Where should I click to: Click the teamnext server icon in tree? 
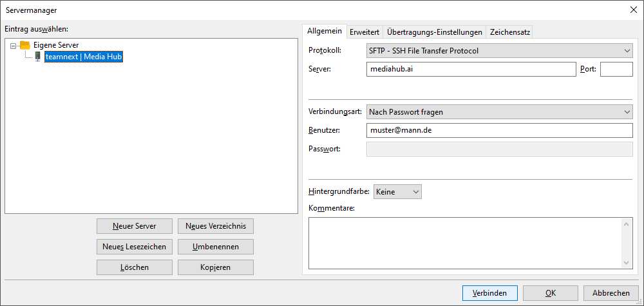[x=37, y=57]
